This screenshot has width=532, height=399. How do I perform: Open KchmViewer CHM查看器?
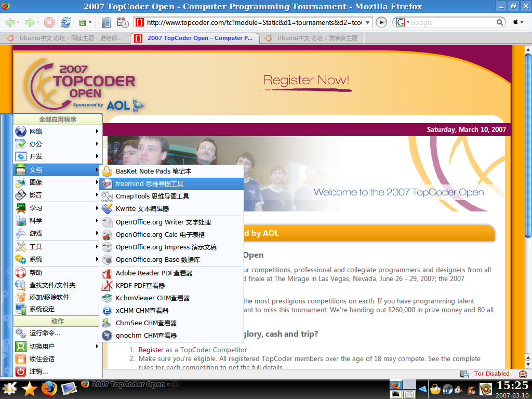(171, 298)
